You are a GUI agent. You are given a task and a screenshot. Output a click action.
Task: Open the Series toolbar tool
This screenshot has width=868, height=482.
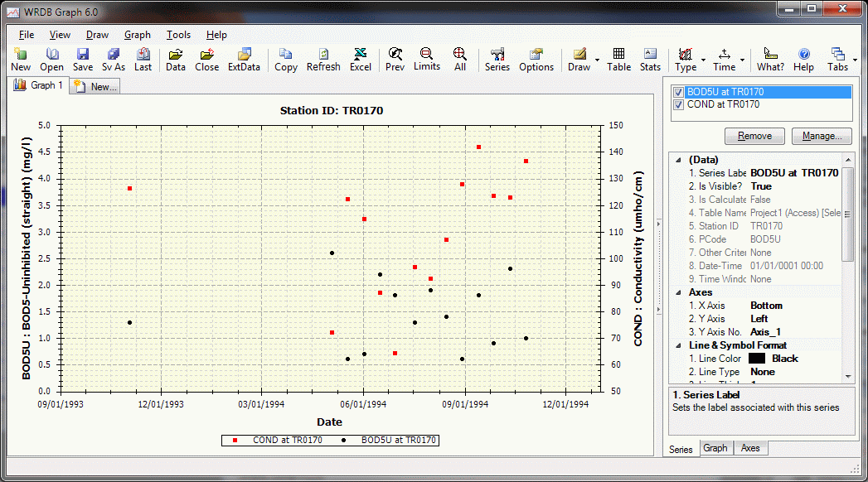coord(497,59)
